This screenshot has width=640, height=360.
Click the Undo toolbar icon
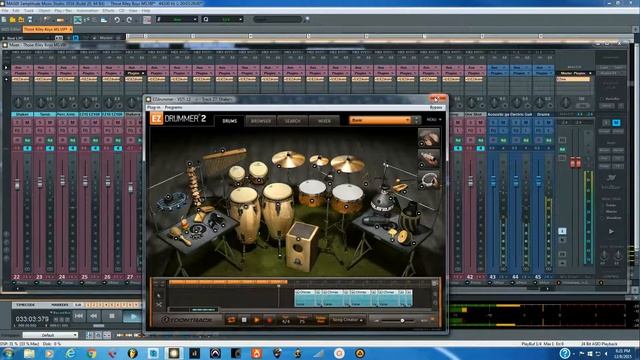[117, 20]
